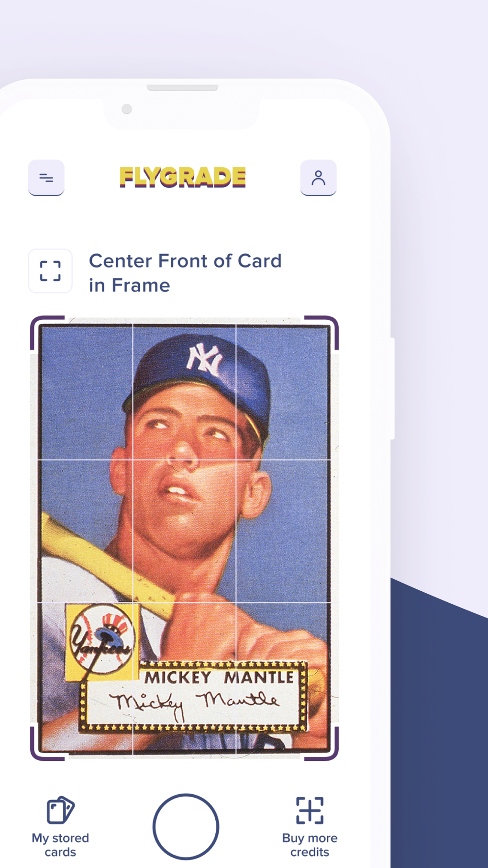Open the hamburger menu button
The image size is (488, 868).
[46, 178]
